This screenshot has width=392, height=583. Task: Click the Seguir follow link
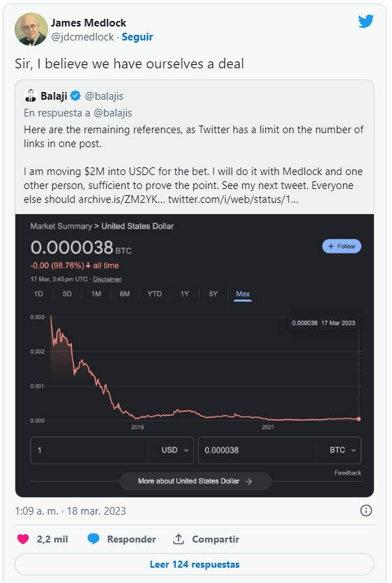pyautogui.click(x=137, y=37)
